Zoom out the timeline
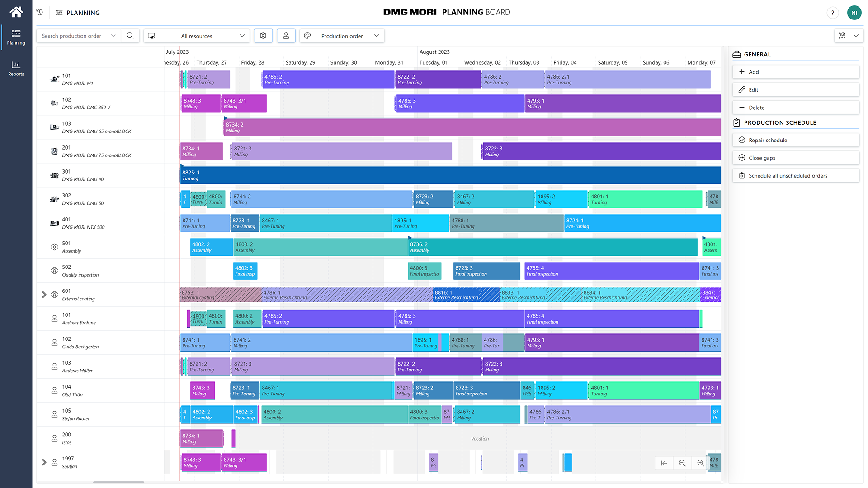868x488 pixels. (682, 463)
